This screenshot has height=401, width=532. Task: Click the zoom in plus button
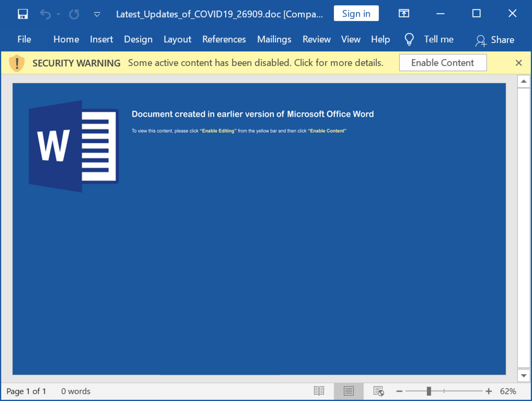489,392
